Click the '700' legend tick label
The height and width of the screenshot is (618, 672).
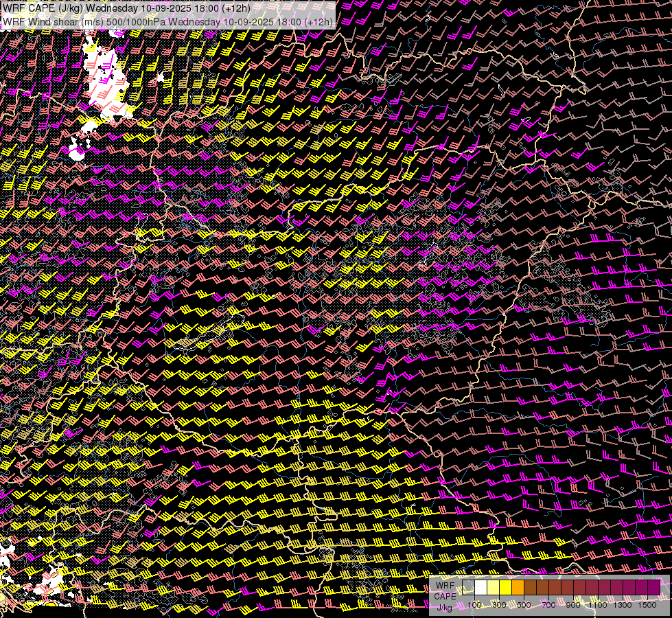[548, 605]
